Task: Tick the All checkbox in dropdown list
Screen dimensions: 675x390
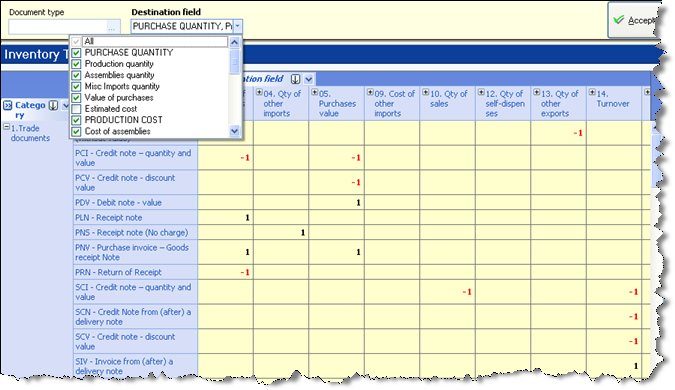Action: [76, 41]
